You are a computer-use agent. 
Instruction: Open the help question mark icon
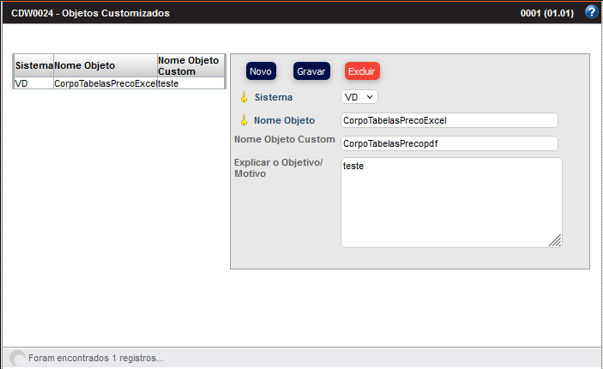[591, 12]
